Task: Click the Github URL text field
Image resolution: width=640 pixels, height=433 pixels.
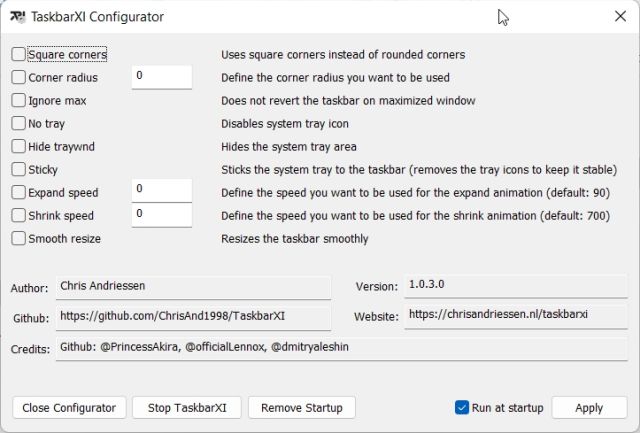Action: 193,316
